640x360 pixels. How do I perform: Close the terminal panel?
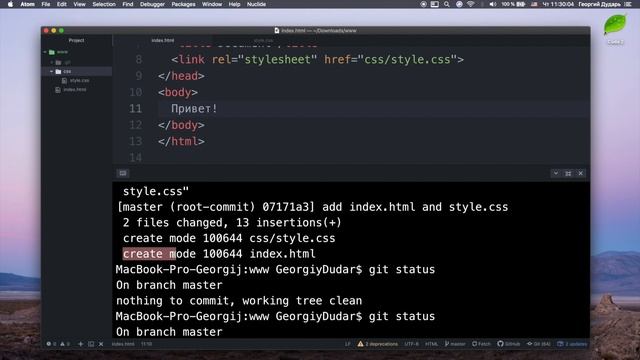coord(580,173)
